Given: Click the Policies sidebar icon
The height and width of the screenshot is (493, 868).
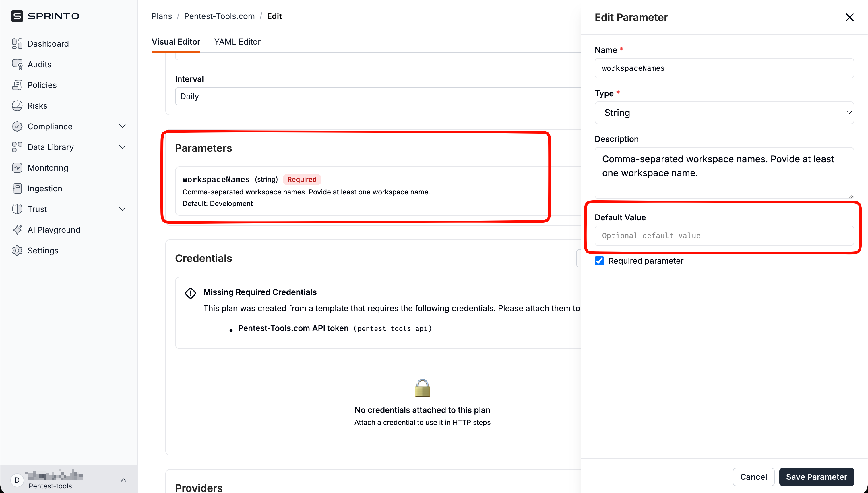Looking at the screenshot, I should [x=17, y=85].
